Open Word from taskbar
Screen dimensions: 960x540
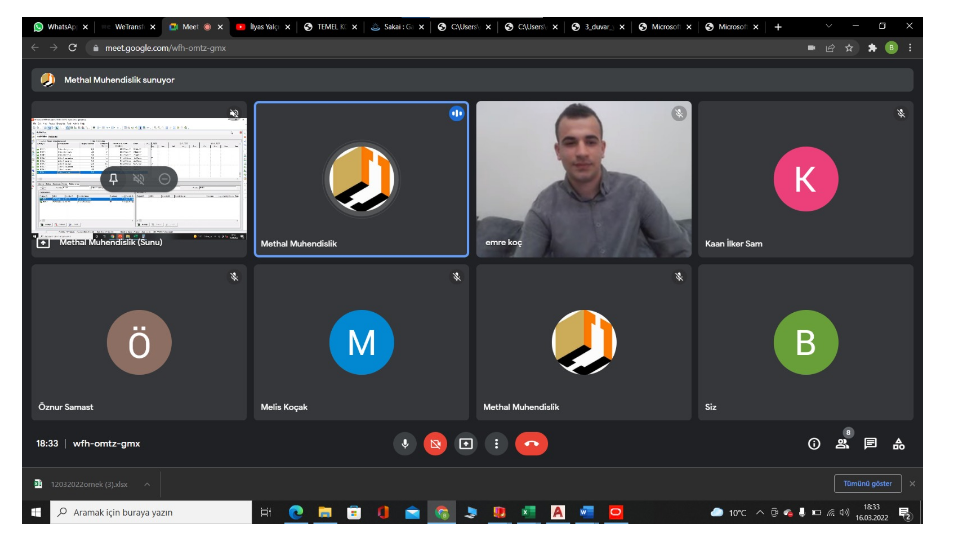587,512
